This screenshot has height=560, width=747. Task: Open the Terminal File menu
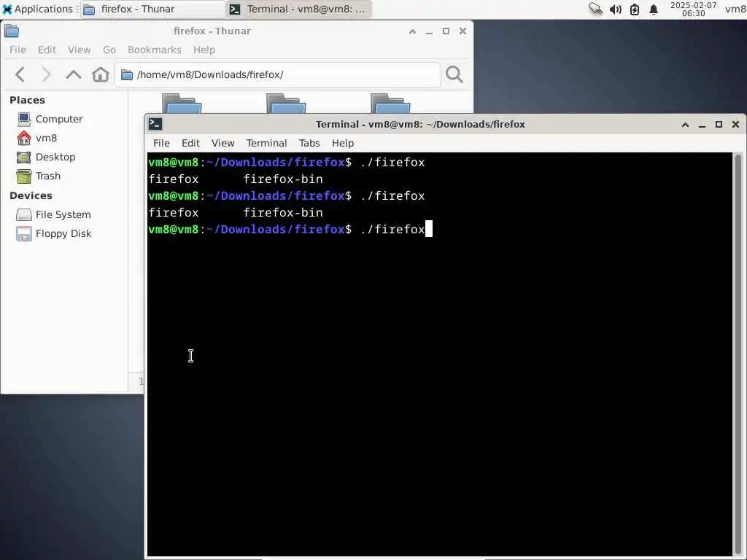[x=161, y=144]
